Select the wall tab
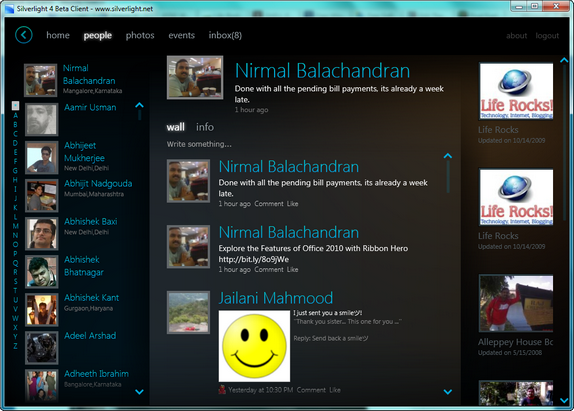The width and height of the screenshot is (574, 411). pos(176,127)
